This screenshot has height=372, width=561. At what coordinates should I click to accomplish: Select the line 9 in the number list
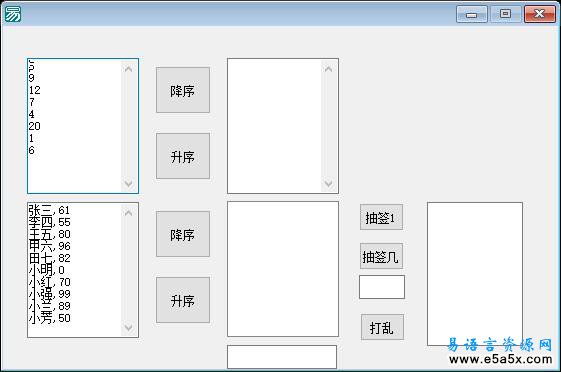(31, 78)
